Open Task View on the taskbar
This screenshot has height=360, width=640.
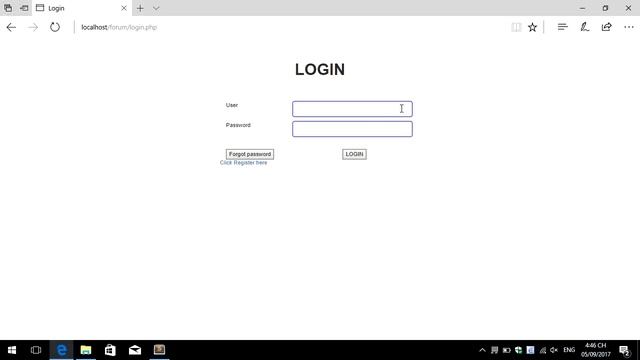pos(36,350)
